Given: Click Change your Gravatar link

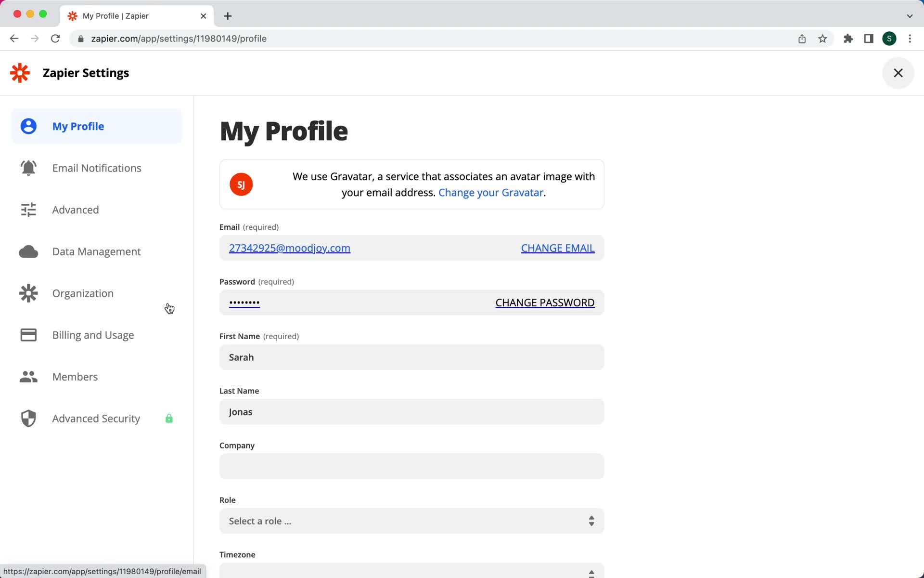Looking at the screenshot, I should click(x=489, y=193).
